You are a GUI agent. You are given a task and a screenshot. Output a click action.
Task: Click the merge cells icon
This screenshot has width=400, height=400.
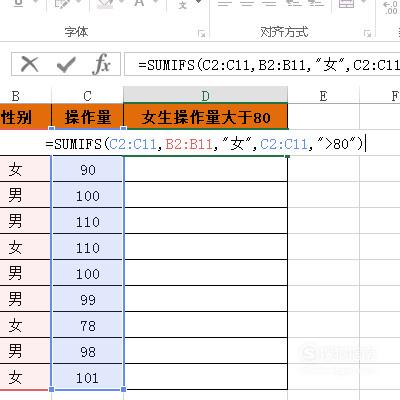click(346, 4)
